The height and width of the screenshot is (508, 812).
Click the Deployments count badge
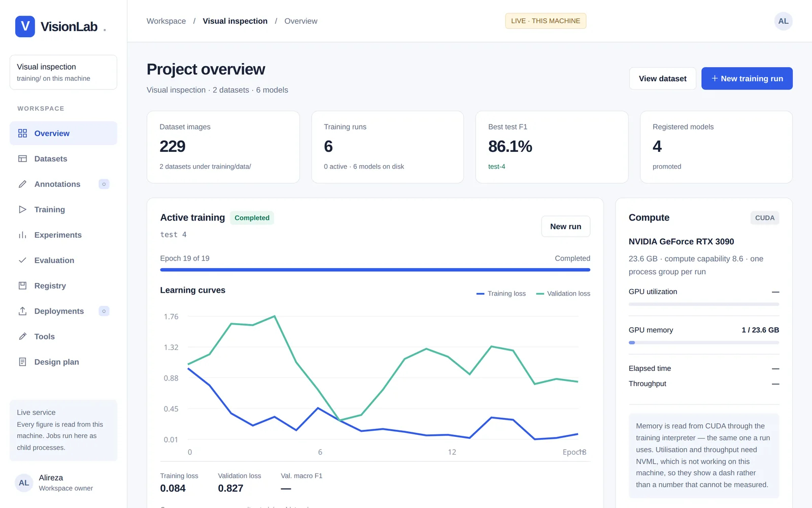104,311
